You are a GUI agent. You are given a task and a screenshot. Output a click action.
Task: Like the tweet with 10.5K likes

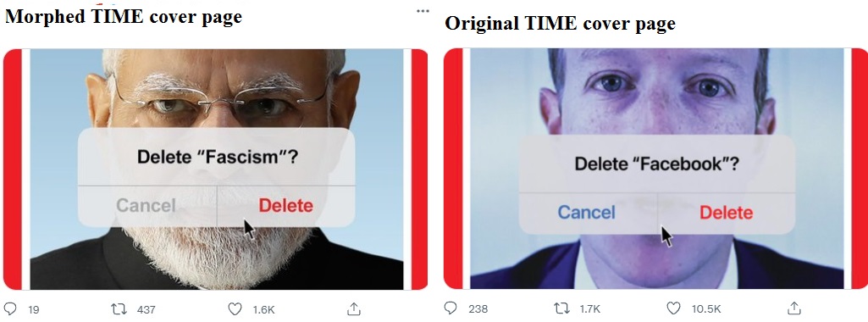pos(673,308)
